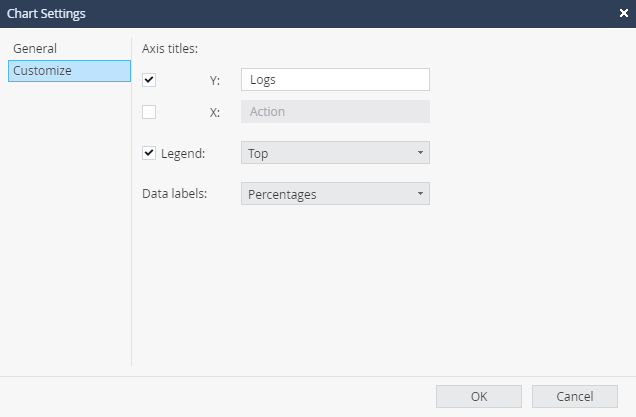
Task: Click the X: axis label
Action: (x=215, y=113)
